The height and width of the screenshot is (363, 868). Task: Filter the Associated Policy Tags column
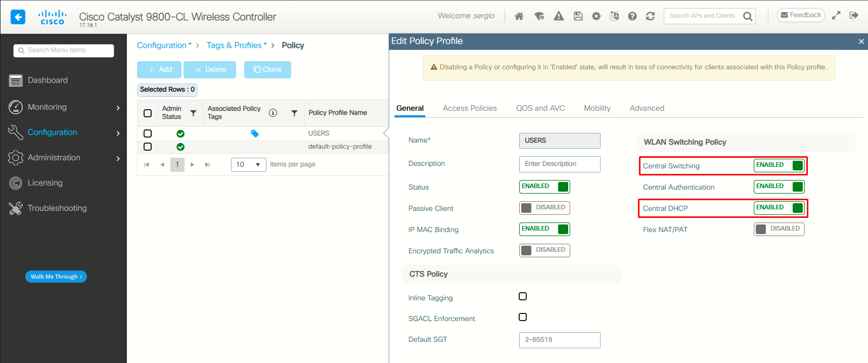click(294, 113)
